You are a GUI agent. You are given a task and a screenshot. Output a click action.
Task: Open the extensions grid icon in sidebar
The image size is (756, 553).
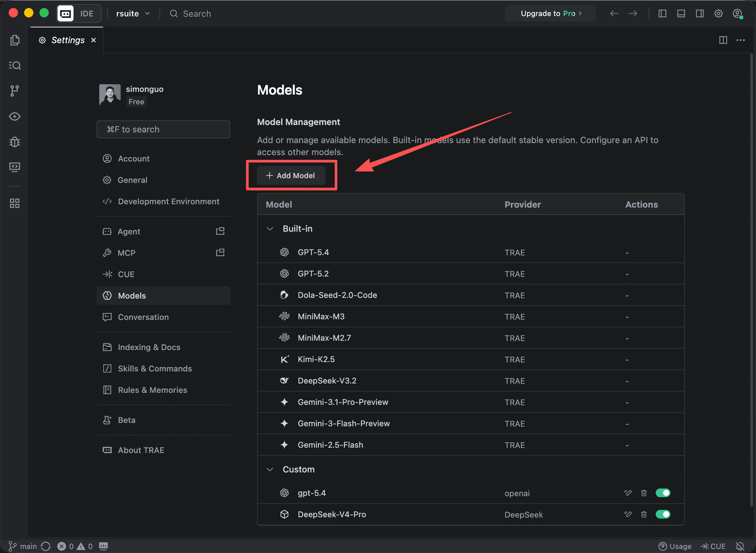15,203
